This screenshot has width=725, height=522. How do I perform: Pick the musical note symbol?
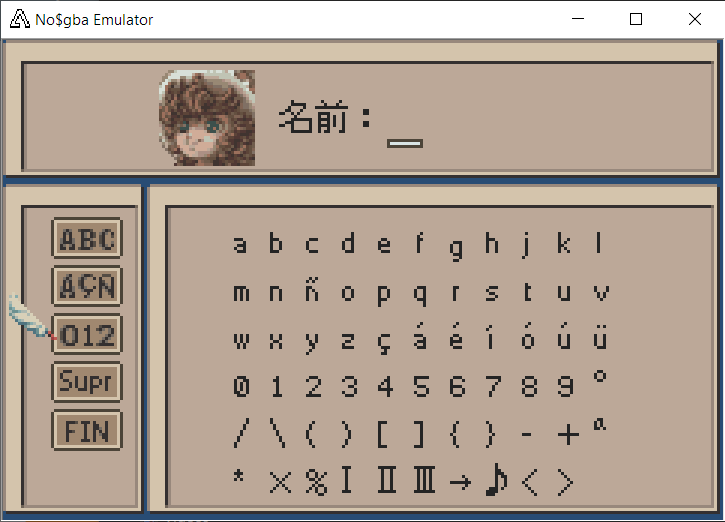click(x=495, y=481)
